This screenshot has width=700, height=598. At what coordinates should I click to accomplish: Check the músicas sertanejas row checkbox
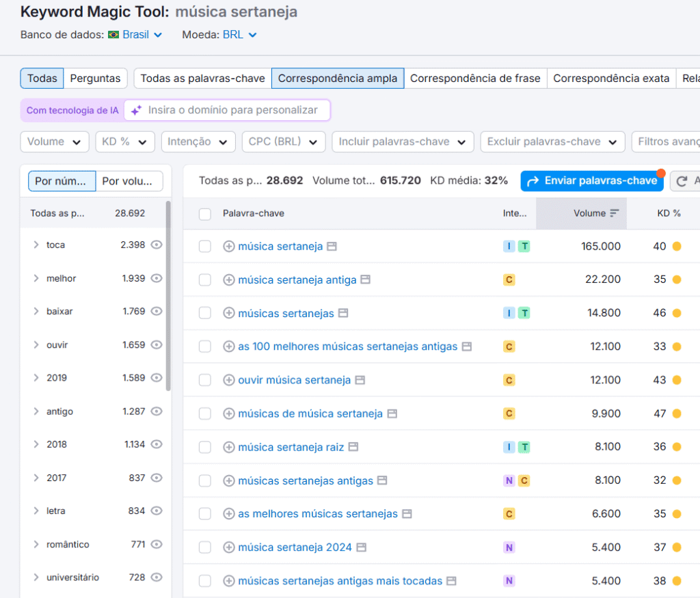(205, 313)
